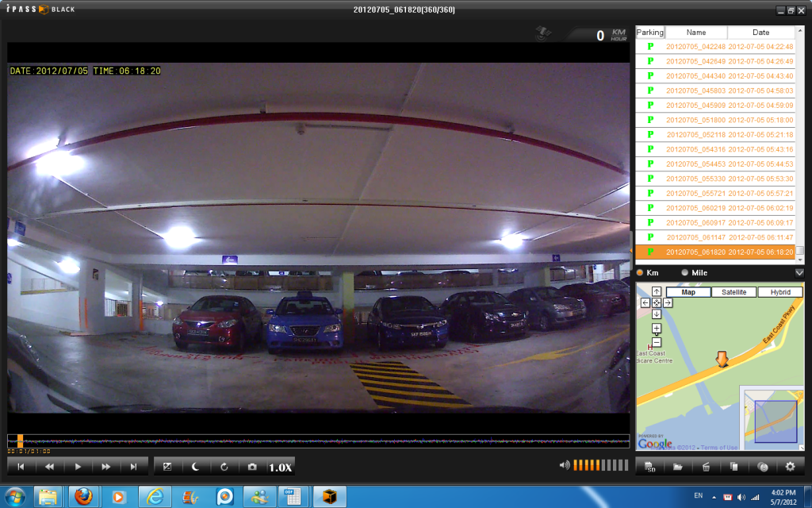Toggle night mode with the moon icon
Screen dimensions: 812x508
click(195, 467)
